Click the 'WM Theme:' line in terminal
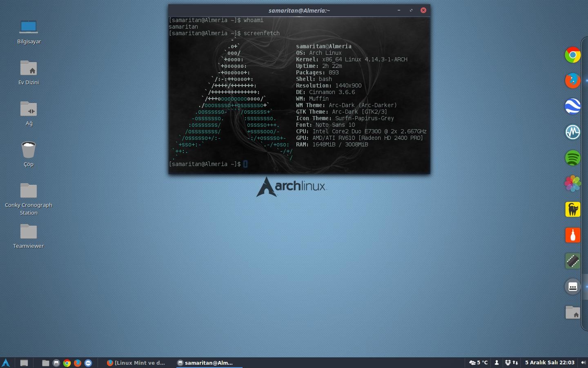The height and width of the screenshot is (368, 588). tap(347, 105)
